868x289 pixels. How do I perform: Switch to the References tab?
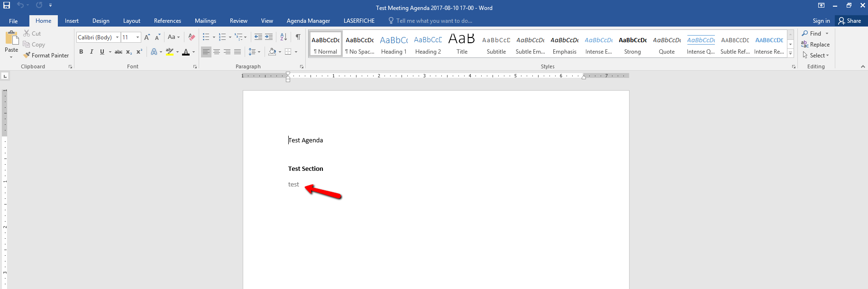(x=167, y=21)
